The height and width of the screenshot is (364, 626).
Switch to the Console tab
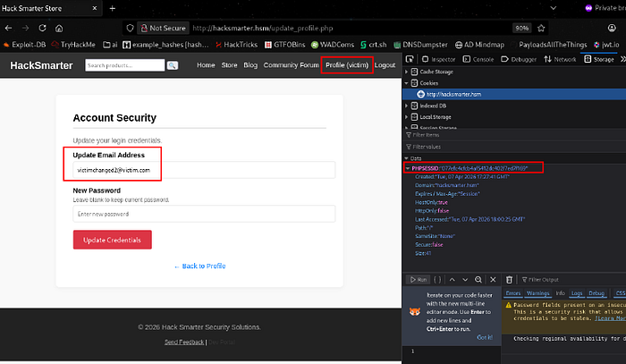(x=478, y=59)
